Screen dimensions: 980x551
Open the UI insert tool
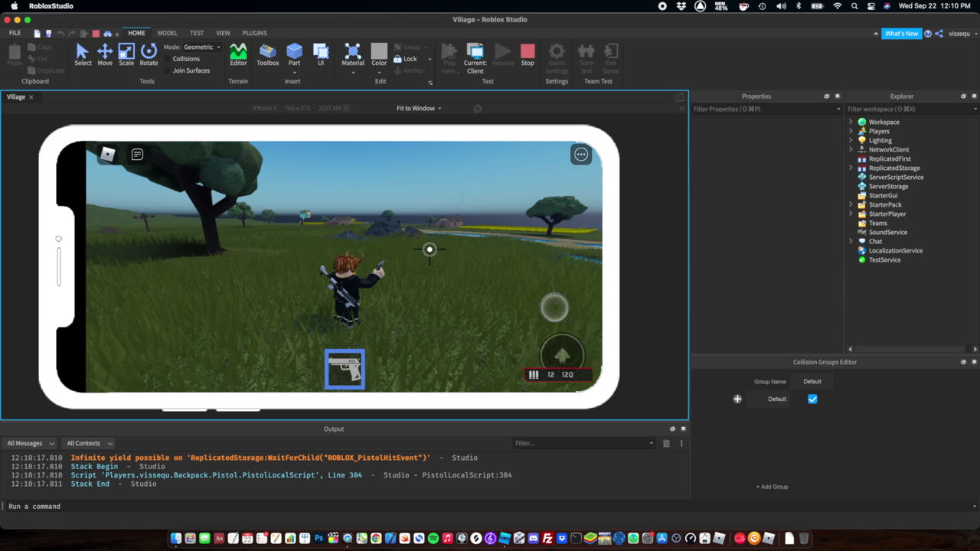pyautogui.click(x=321, y=54)
